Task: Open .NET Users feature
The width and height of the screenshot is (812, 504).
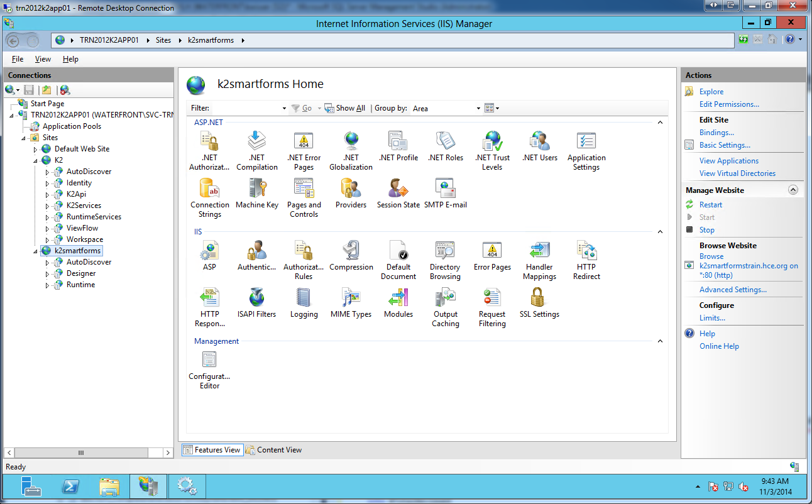Action: tap(539, 146)
